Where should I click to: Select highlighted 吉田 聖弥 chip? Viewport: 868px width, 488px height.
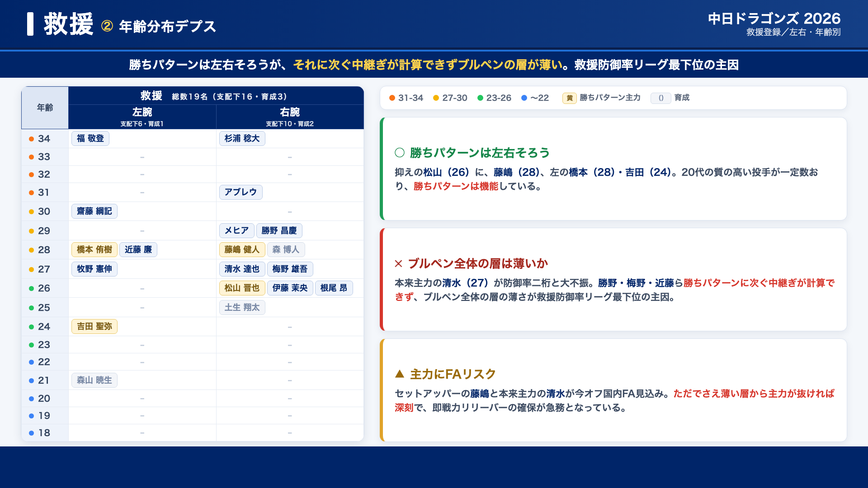[x=94, y=326]
